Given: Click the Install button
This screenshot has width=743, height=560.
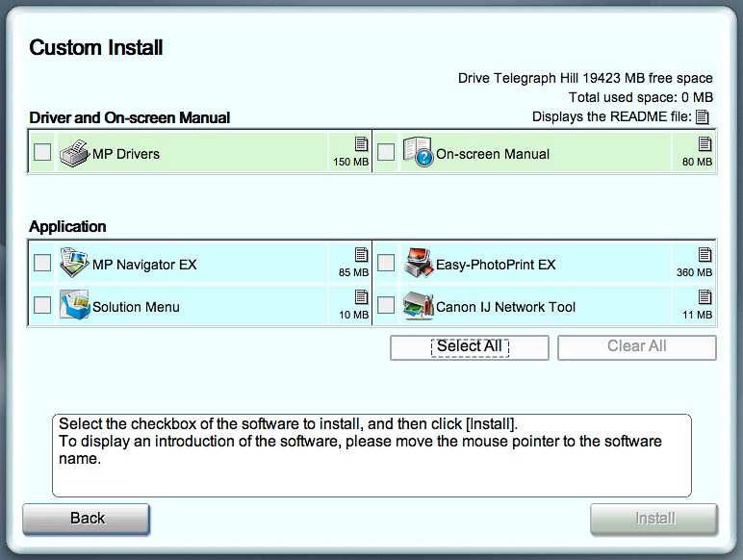Looking at the screenshot, I should coord(653,519).
